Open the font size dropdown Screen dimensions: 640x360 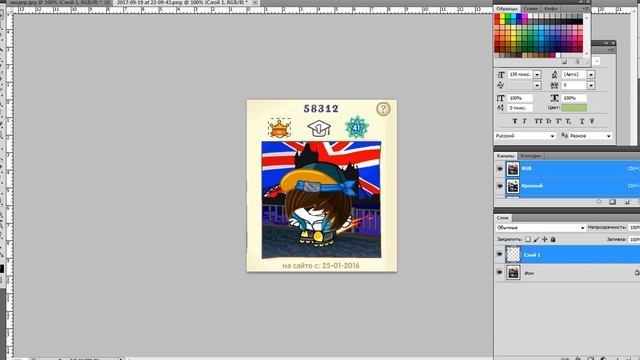(x=537, y=75)
